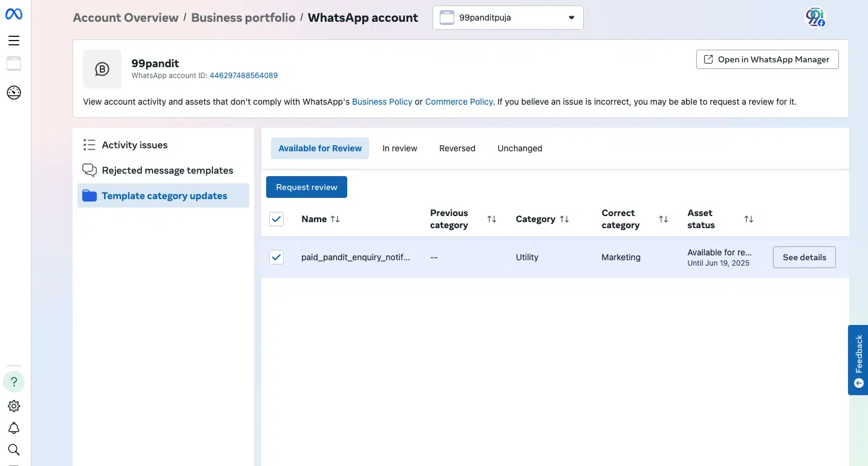868x466 pixels.
Task: Click See details for the template row
Action: (804, 257)
